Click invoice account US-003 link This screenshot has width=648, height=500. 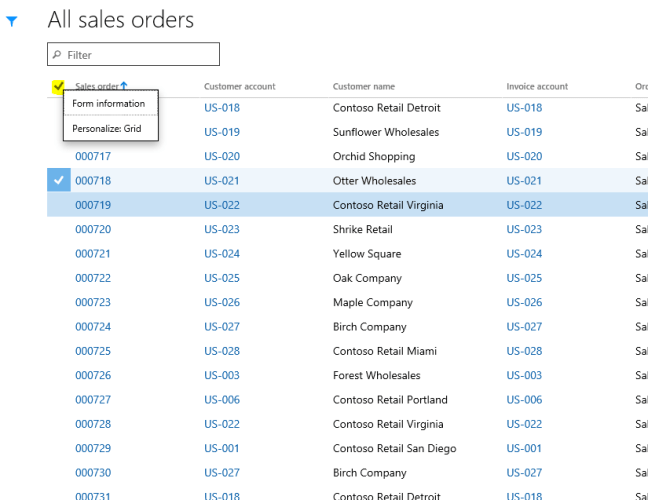(524, 376)
